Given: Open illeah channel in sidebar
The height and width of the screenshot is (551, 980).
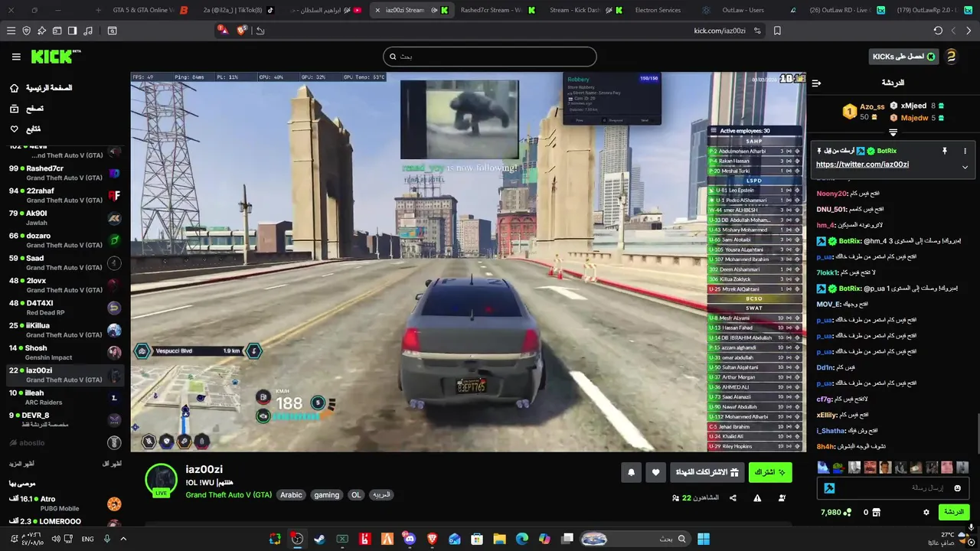Looking at the screenshot, I should click(x=64, y=397).
